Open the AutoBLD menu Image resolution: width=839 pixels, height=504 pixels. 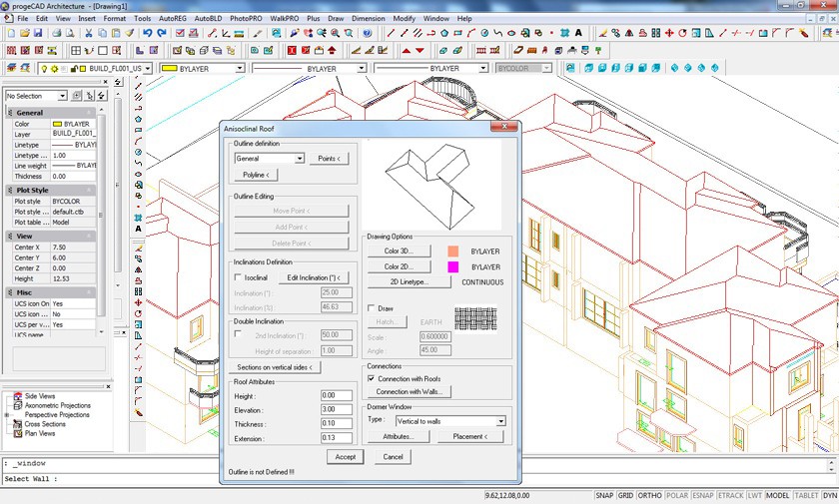coord(209,18)
